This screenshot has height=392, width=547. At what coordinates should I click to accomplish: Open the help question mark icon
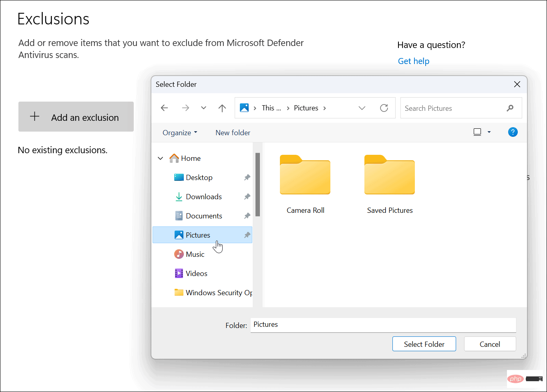(513, 132)
